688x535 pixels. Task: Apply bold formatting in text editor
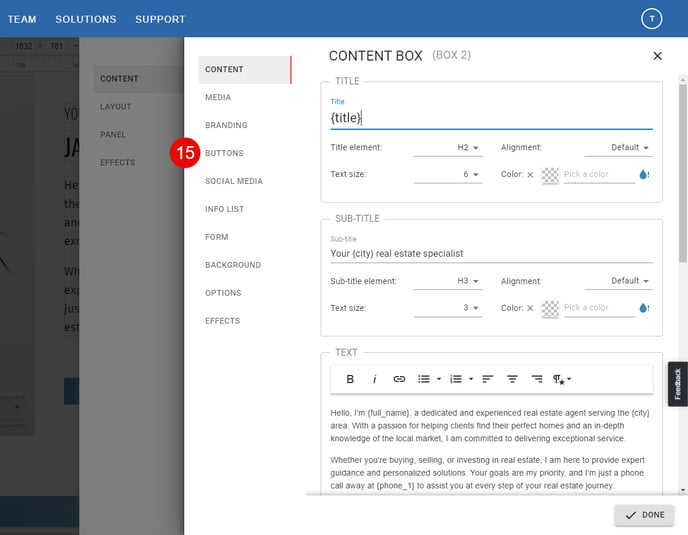[x=350, y=379]
